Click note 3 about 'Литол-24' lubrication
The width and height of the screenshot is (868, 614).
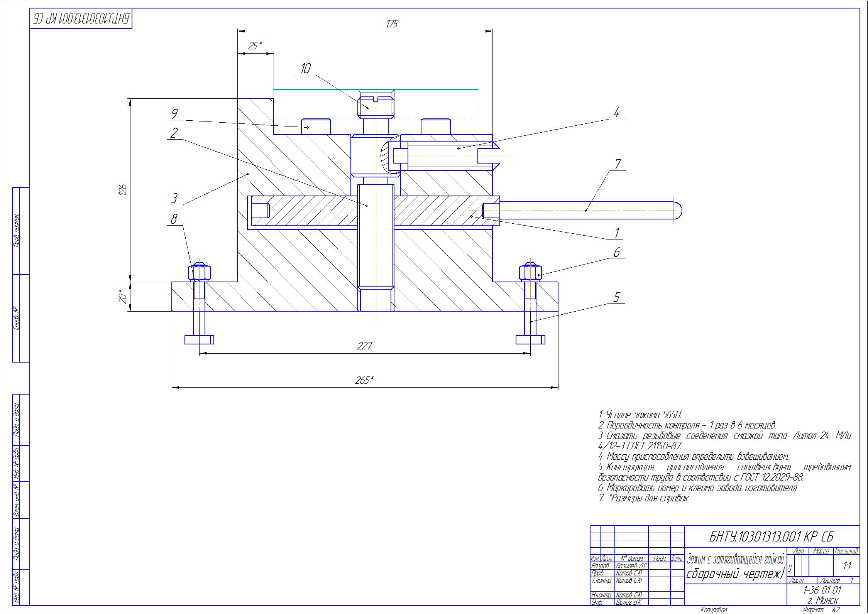click(x=724, y=436)
